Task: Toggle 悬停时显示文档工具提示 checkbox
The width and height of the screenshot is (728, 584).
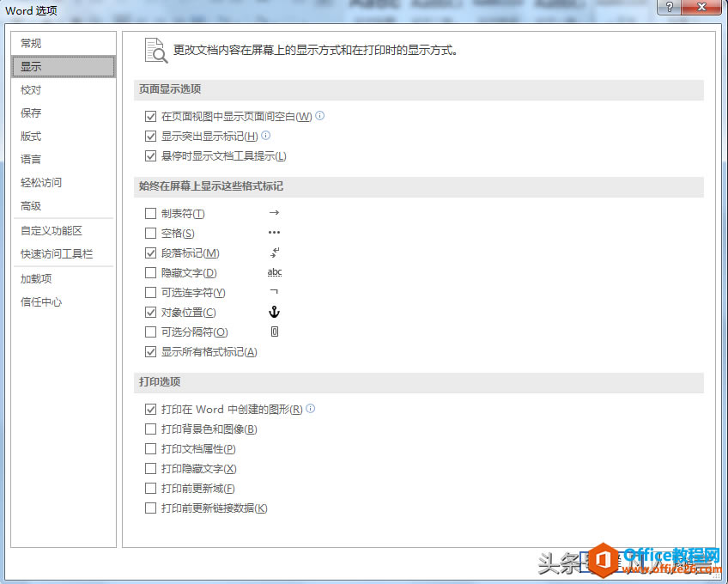Action: [150, 156]
